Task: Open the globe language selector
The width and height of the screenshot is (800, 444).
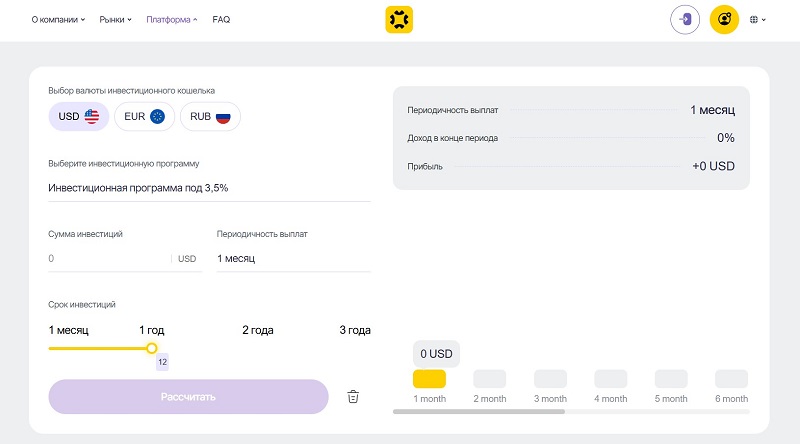Action: (x=758, y=19)
